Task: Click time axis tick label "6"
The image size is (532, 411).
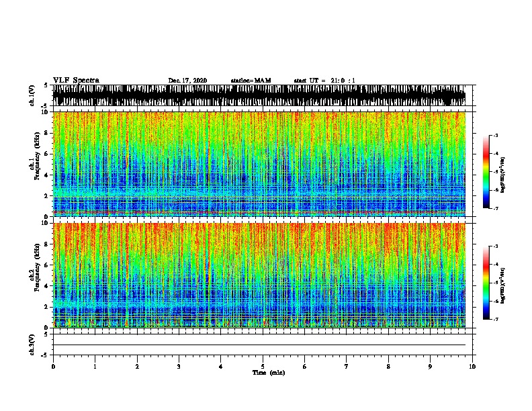Action: point(305,367)
